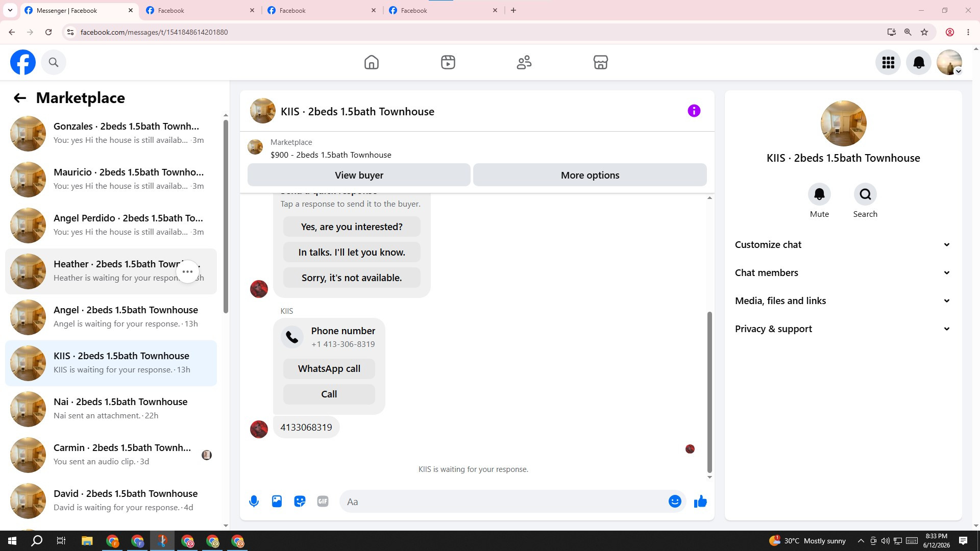Viewport: 980px width, 551px height.
Task: Expand Media, files and links section
Action: tap(843, 301)
